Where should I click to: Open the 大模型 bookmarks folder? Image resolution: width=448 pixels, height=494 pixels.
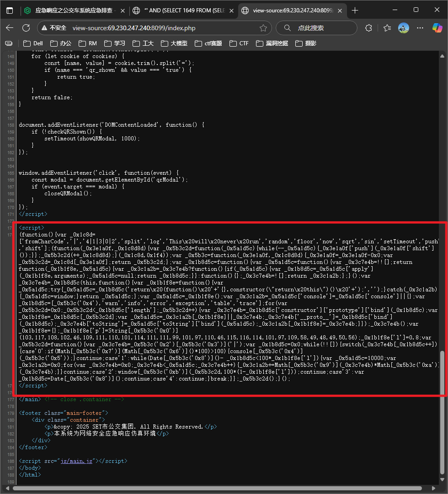175,43
